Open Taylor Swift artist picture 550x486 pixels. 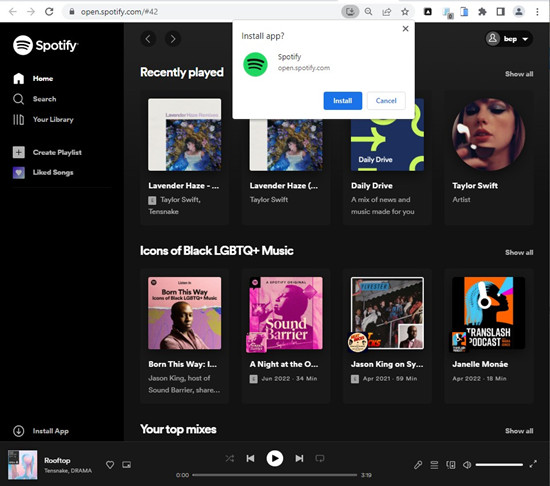[x=489, y=135]
